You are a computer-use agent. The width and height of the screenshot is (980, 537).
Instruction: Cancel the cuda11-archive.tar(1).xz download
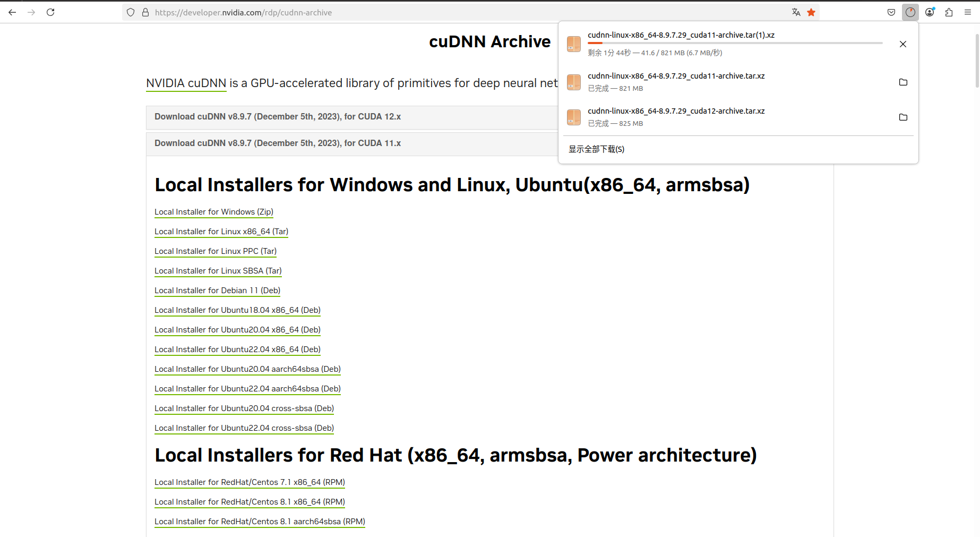coord(903,44)
